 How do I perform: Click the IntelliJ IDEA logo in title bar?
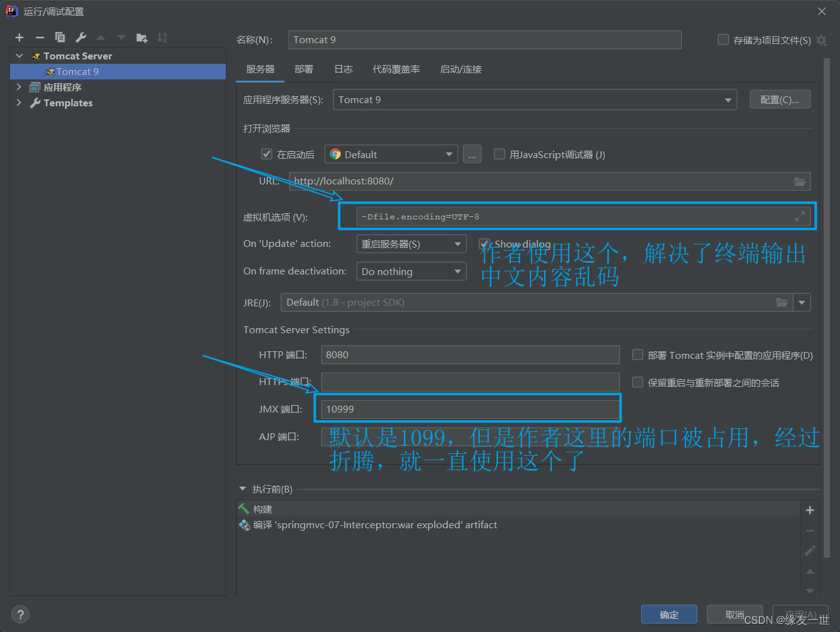(11, 11)
